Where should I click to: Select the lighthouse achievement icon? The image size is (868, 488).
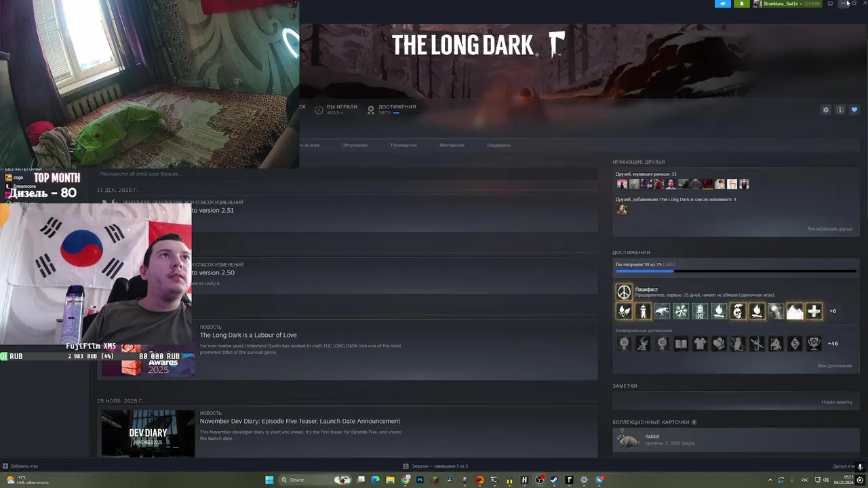(x=643, y=311)
